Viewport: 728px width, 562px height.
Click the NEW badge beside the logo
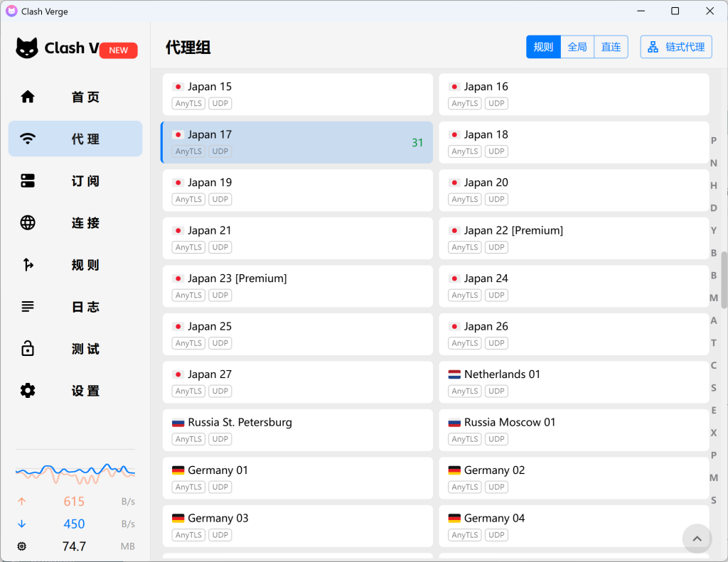tap(119, 50)
